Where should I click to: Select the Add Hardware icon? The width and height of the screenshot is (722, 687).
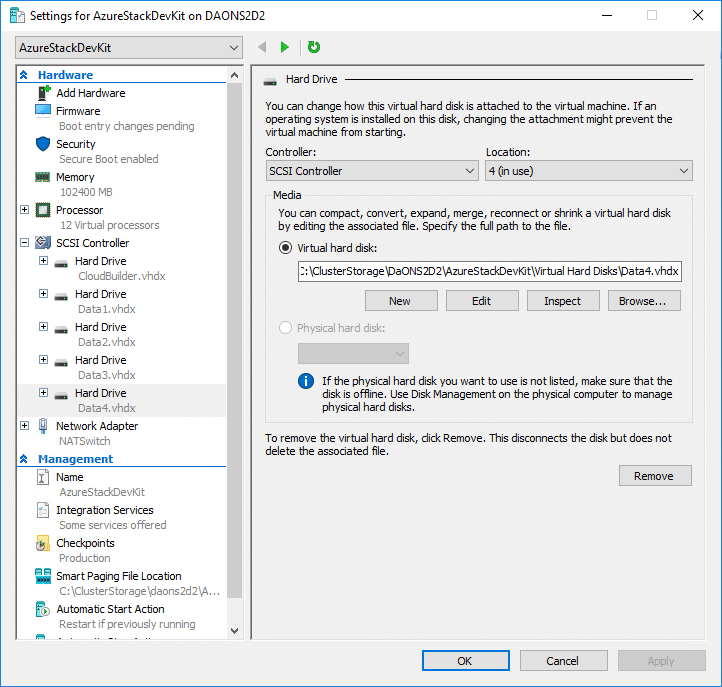point(43,93)
